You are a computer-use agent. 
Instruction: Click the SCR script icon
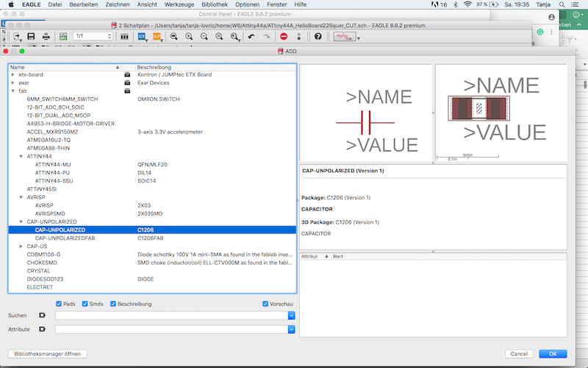point(142,36)
